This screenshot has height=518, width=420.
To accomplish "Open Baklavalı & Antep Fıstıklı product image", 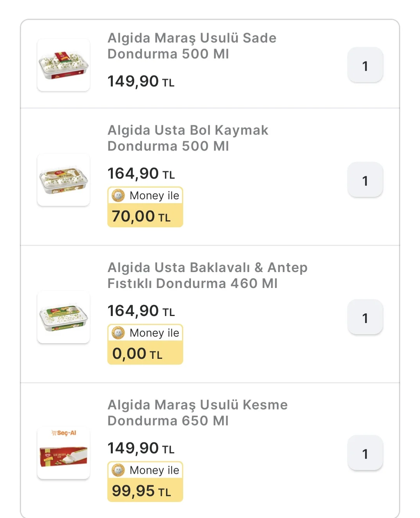I will [x=63, y=317].
